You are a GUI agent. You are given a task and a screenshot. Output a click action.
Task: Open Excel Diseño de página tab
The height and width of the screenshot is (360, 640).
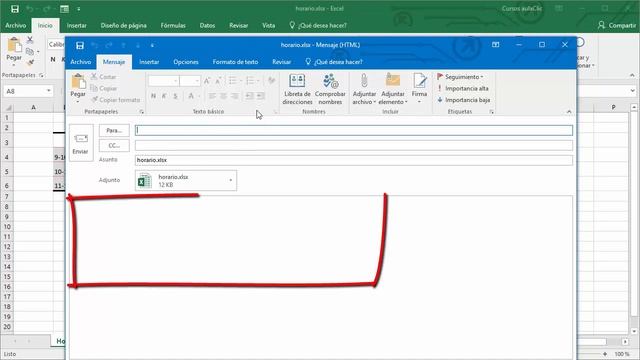pos(124,25)
